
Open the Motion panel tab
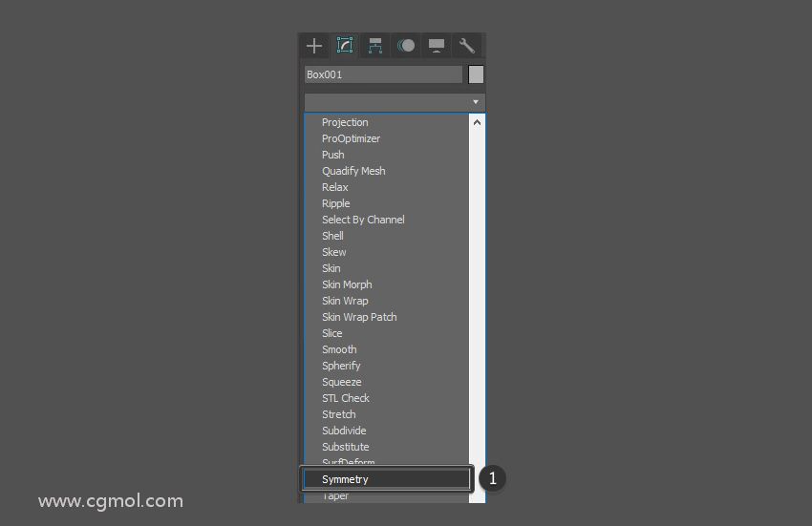[x=406, y=46]
